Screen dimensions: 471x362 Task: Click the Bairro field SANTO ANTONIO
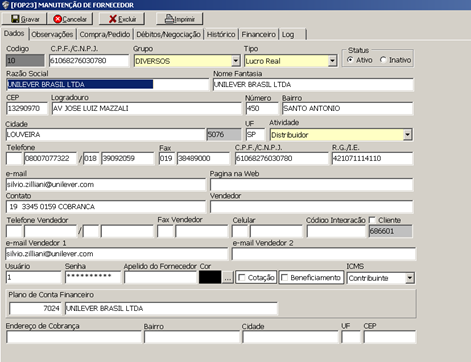point(348,108)
